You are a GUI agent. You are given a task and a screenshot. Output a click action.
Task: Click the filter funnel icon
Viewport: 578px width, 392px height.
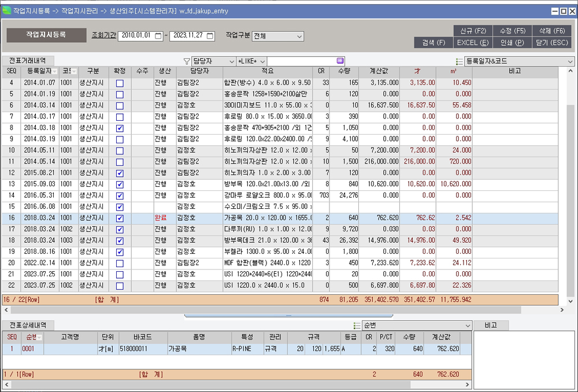[187, 61]
